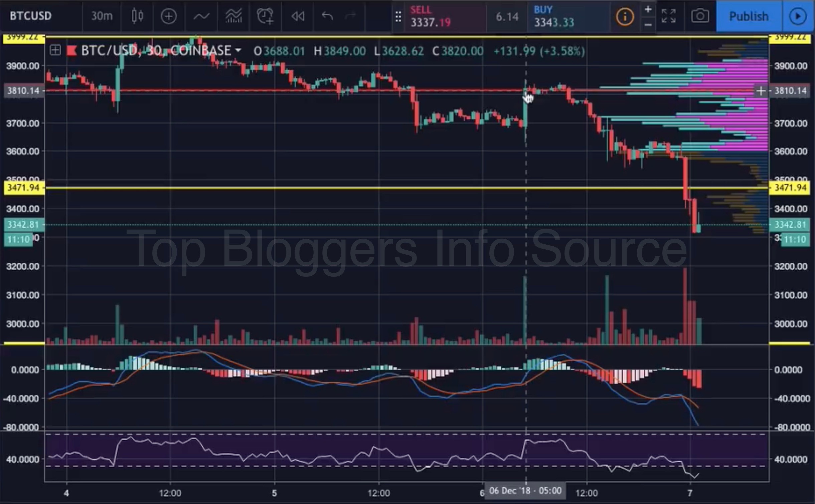Viewport: 815px width, 504px height.
Task: Open the indicators menu icon
Action: point(201,16)
